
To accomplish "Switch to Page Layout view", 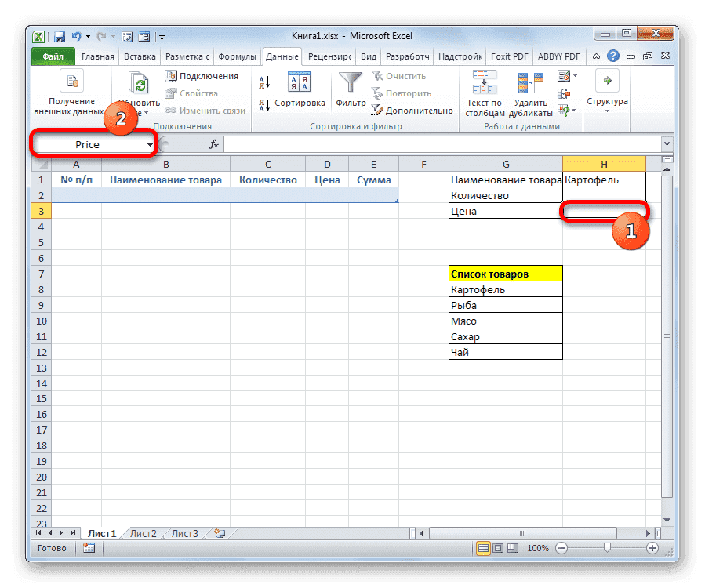I will pyautogui.click(x=497, y=547).
